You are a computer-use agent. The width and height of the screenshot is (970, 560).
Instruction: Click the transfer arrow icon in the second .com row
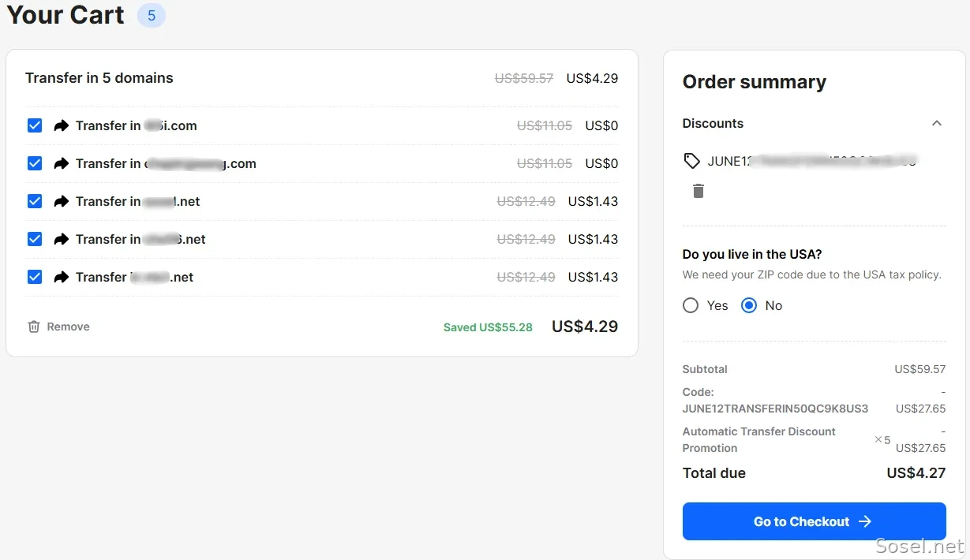[61, 163]
